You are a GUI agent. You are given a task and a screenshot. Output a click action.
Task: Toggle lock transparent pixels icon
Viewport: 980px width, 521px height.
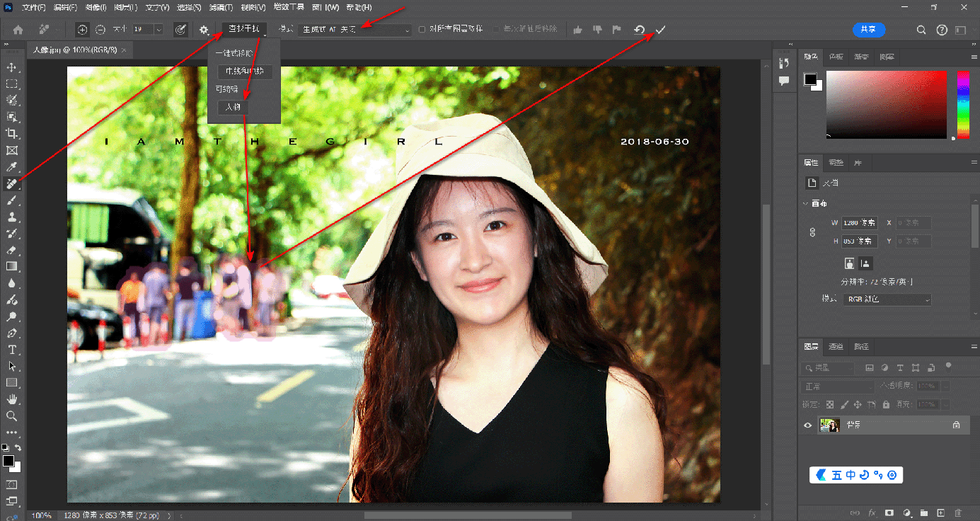831,404
